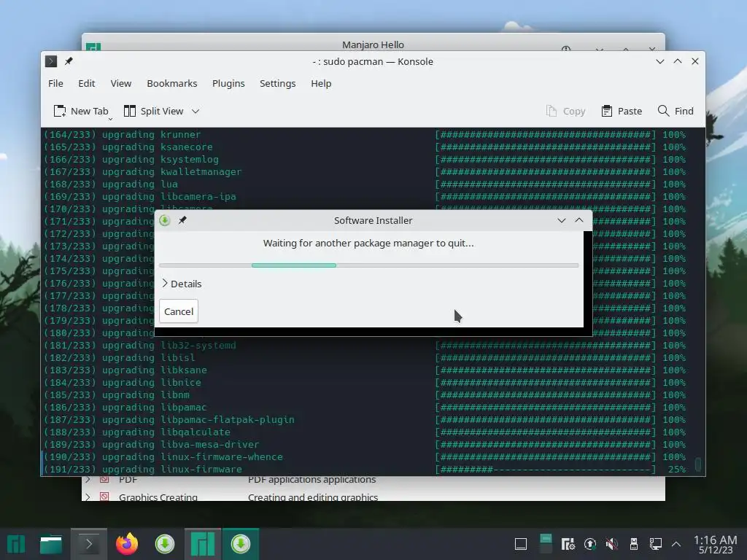747x560 pixels.
Task: Click the Manjaro Hello window title bar
Action: [373, 43]
